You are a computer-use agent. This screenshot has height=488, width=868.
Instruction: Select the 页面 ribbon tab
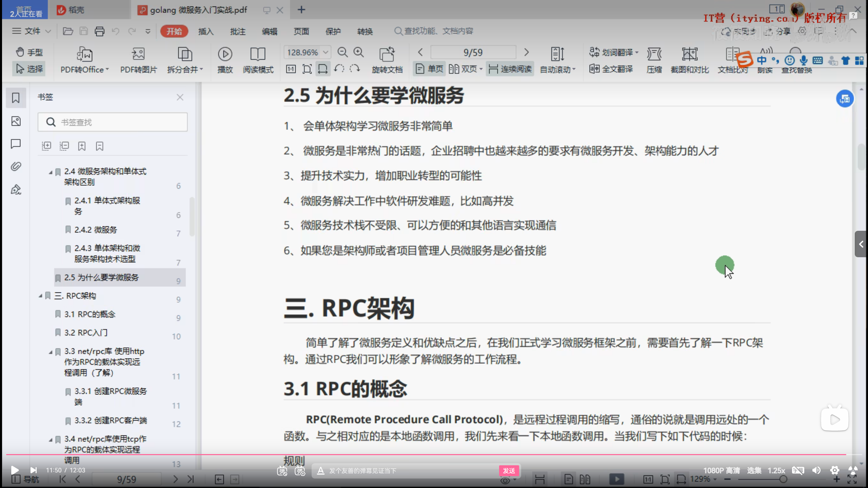pyautogui.click(x=301, y=31)
